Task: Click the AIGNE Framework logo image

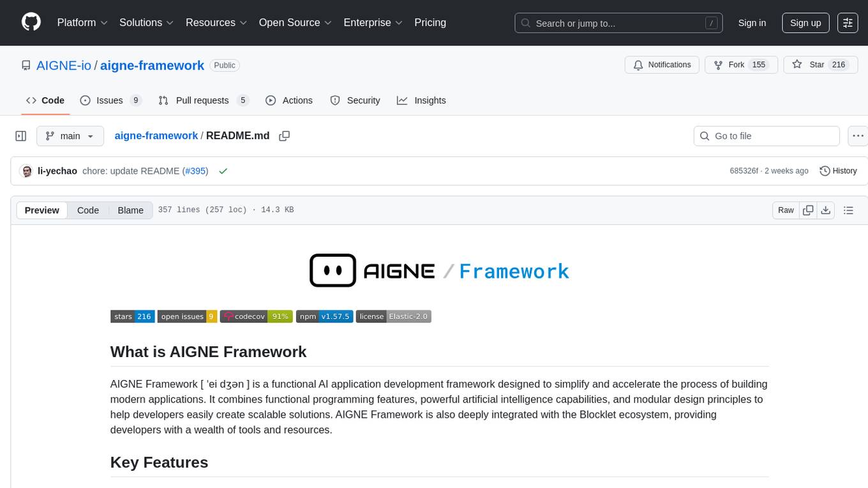Action: 439,270
